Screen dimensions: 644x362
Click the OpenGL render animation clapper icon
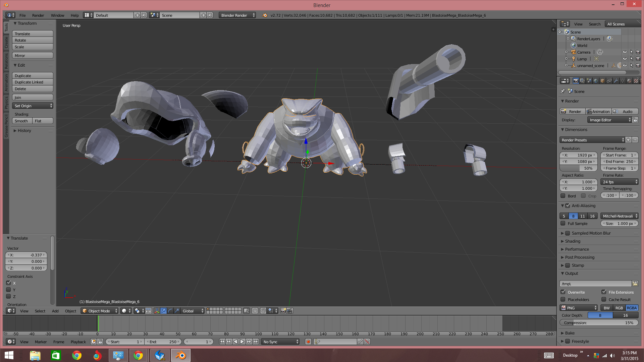[x=290, y=311]
